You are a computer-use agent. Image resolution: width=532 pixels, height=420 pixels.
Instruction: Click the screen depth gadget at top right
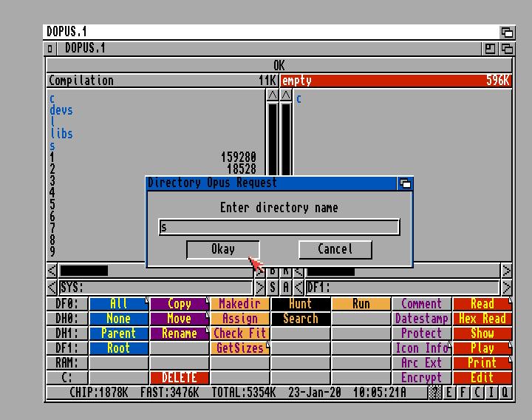506,32
